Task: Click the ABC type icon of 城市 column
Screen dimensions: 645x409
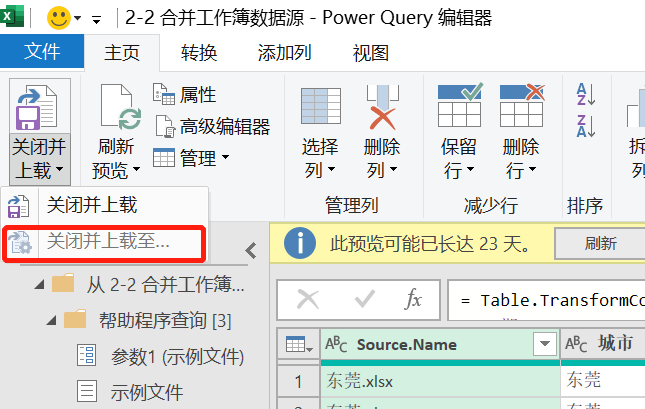Action: click(576, 344)
